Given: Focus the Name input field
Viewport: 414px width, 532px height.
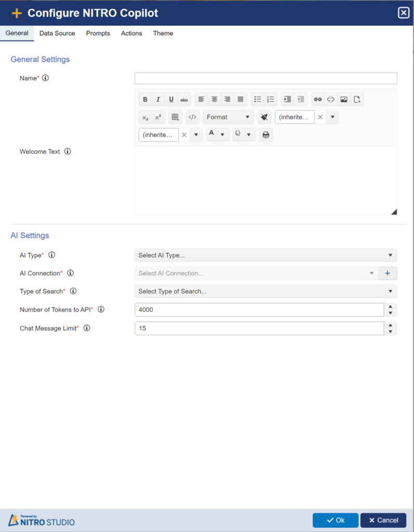Looking at the screenshot, I should point(266,78).
